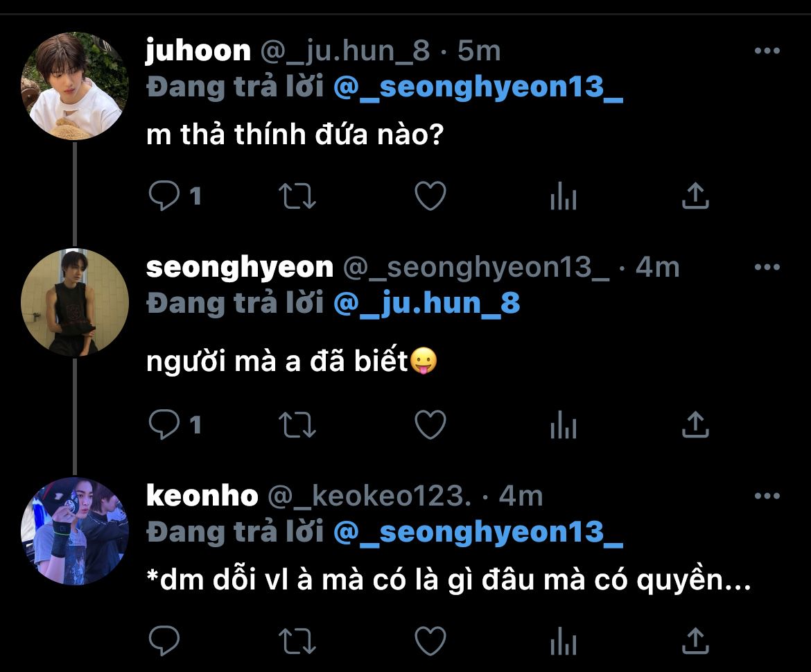Screen dimensions: 811x672
Task: Share juhoon's tweet
Action: [695, 196]
